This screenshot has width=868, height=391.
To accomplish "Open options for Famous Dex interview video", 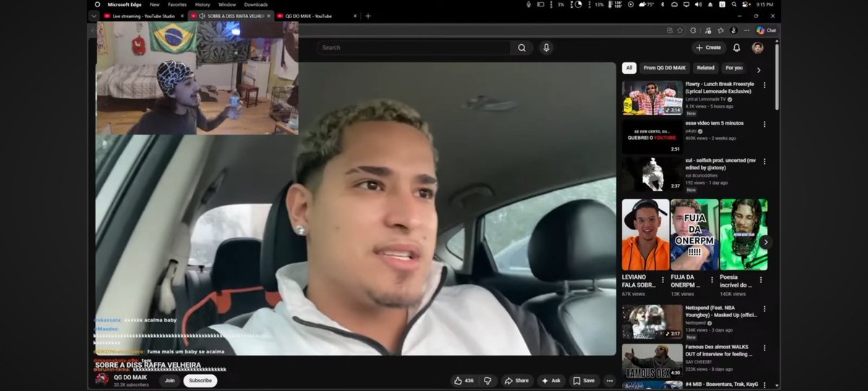I will tap(765, 348).
